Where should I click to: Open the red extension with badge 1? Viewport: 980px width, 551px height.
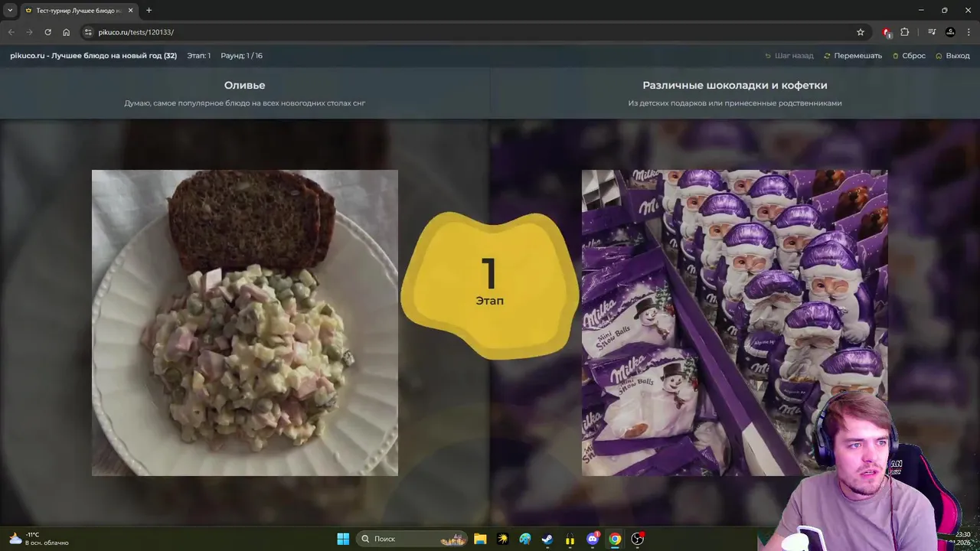click(x=887, y=32)
